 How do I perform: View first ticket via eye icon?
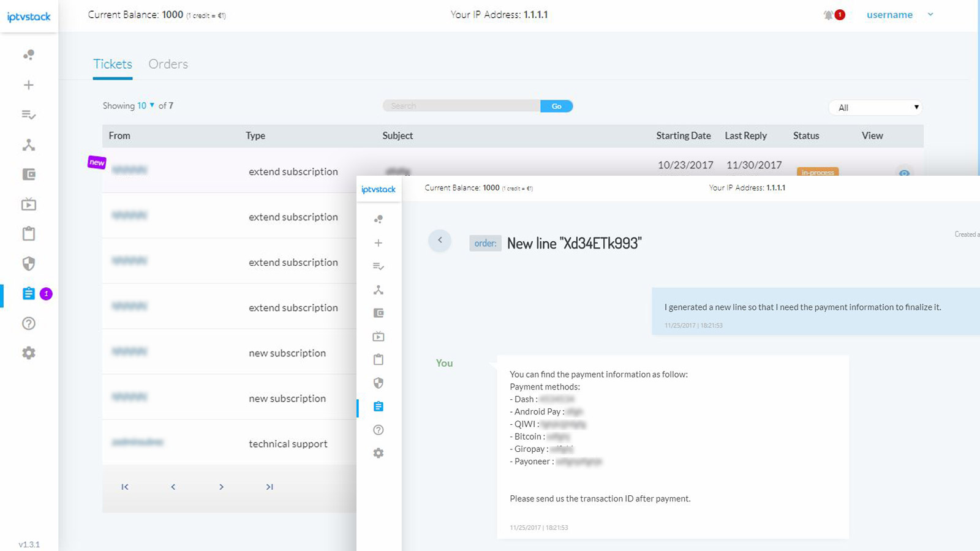904,172
